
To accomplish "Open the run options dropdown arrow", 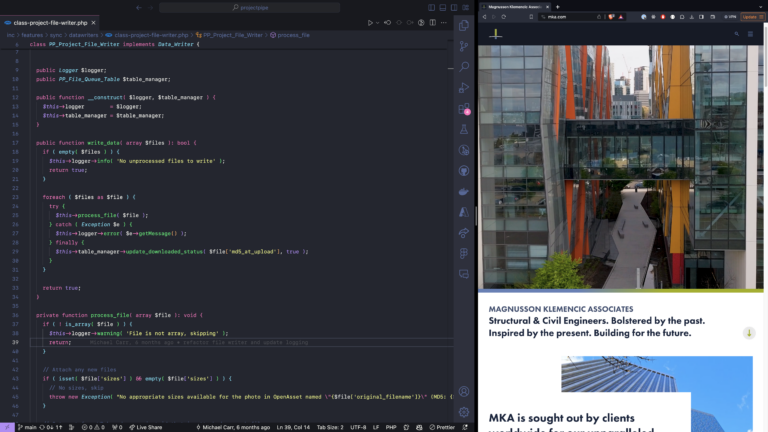I will 377,23.
